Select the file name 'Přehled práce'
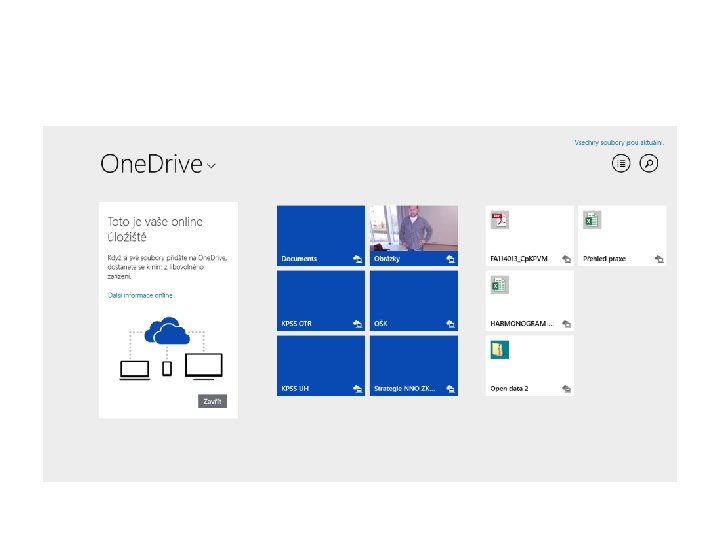 (604, 259)
